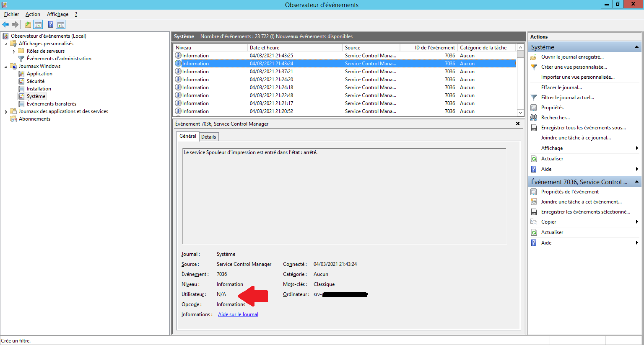This screenshot has height=345, width=644.
Task: Sort by ID de l'événement column header
Action: coord(428,48)
